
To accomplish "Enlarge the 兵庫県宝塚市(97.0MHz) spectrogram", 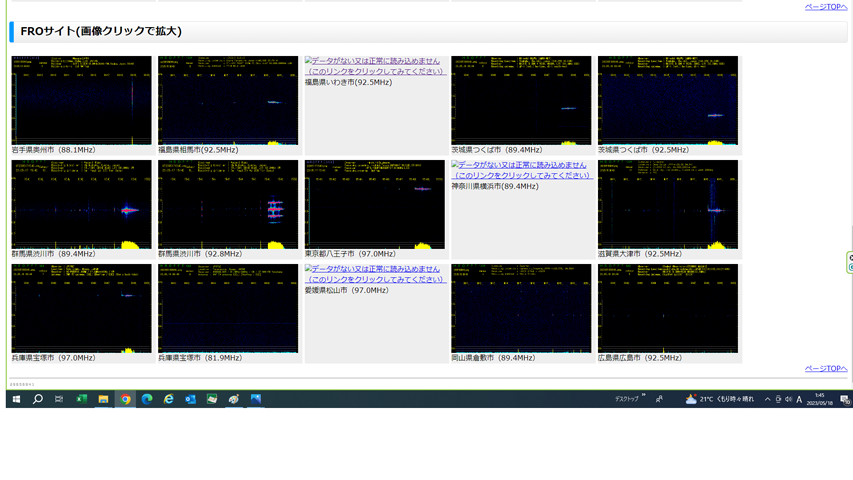I will [82, 309].
